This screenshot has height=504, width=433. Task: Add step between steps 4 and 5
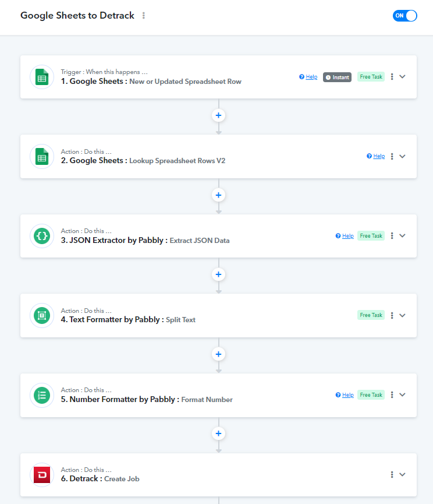[x=219, y=354]
